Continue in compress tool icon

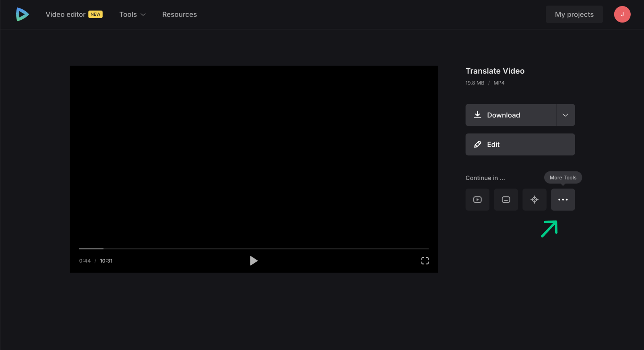535,200
